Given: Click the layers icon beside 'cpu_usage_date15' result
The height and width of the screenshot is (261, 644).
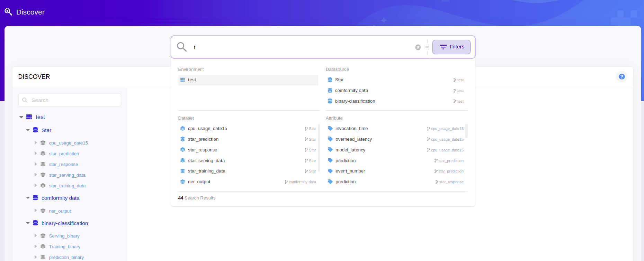Looking at the screenshot, I should [x=182, y=129].
